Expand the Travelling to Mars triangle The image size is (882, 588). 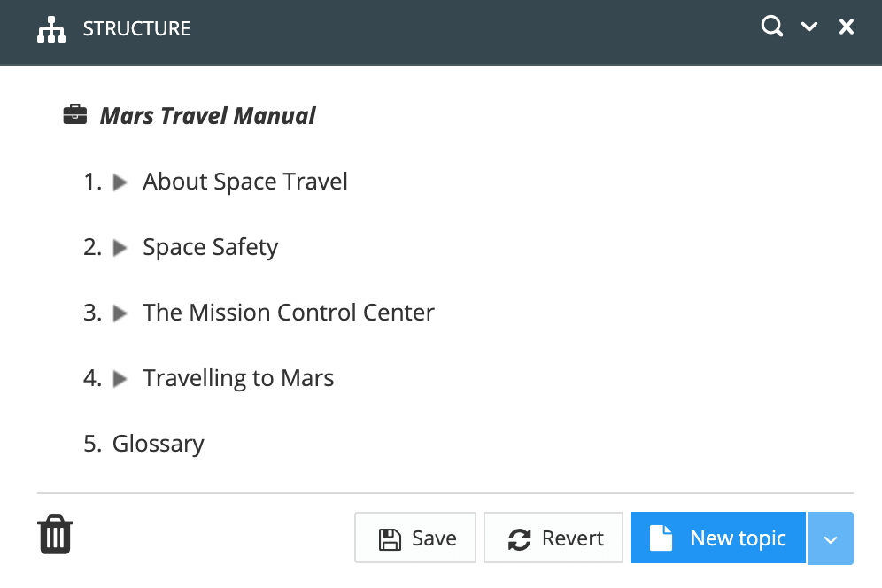coord(120,379)
